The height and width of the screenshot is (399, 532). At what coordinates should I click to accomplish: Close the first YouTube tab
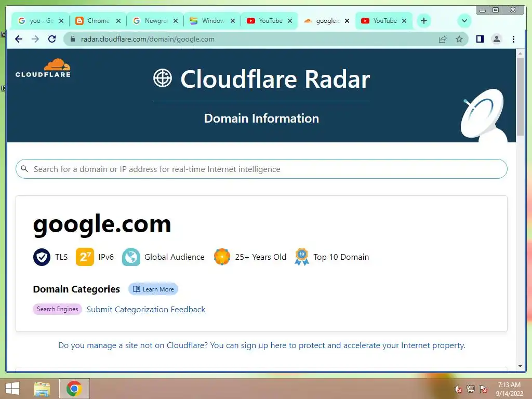tap(290, 21)
